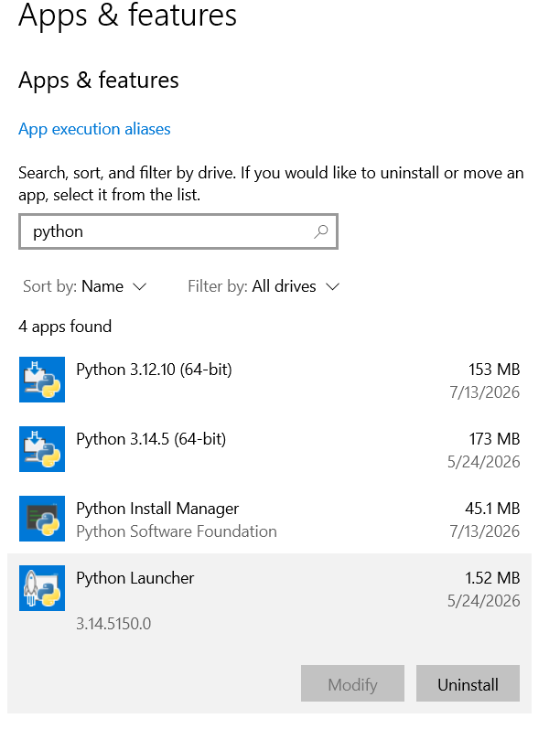Click the Python Launcher rocket icon
560x740 pixels.
click(42, 588)
